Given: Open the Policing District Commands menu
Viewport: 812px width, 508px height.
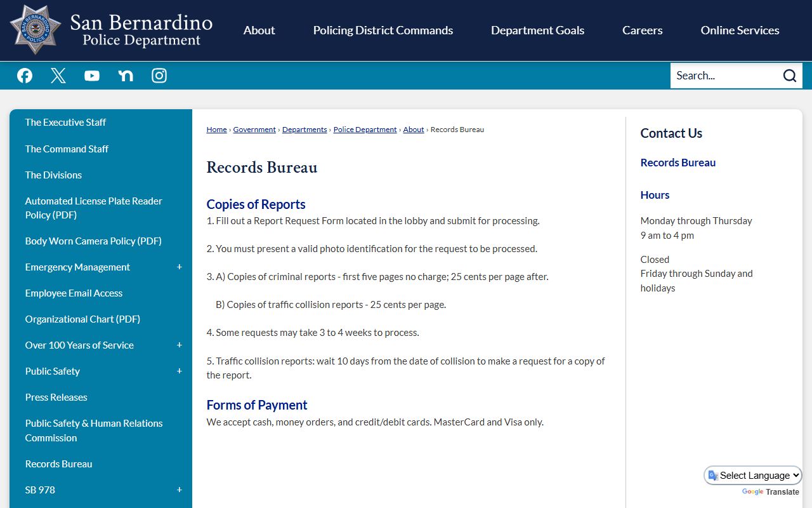Looking at the screenshot, I should [383, 30].
